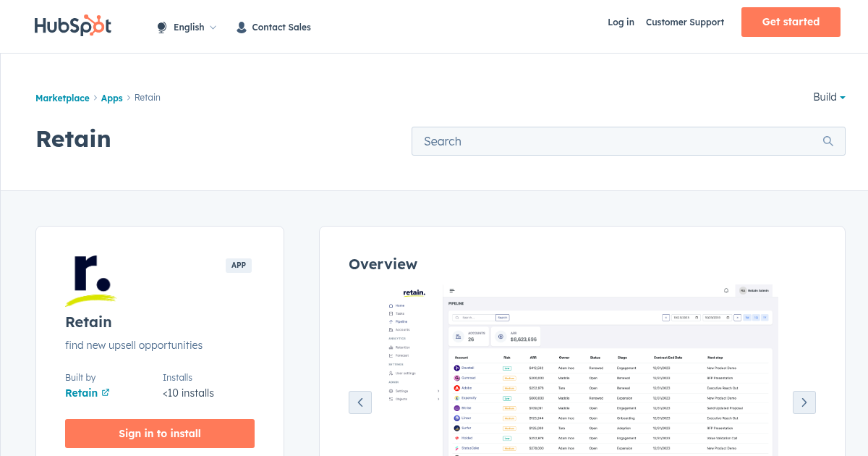
Task: Open the overview pipeline screenshot
Action: click(x=582, y=370)
